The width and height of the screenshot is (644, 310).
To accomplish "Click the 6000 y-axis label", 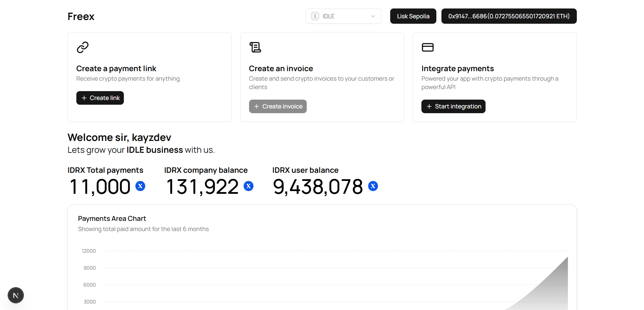I will click(90, 285).
